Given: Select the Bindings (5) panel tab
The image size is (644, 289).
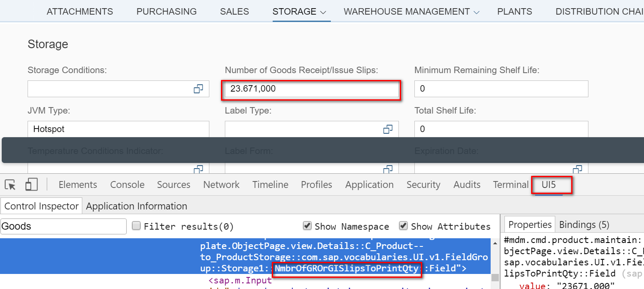Looking at the screenshot, I should coord(584,224).
